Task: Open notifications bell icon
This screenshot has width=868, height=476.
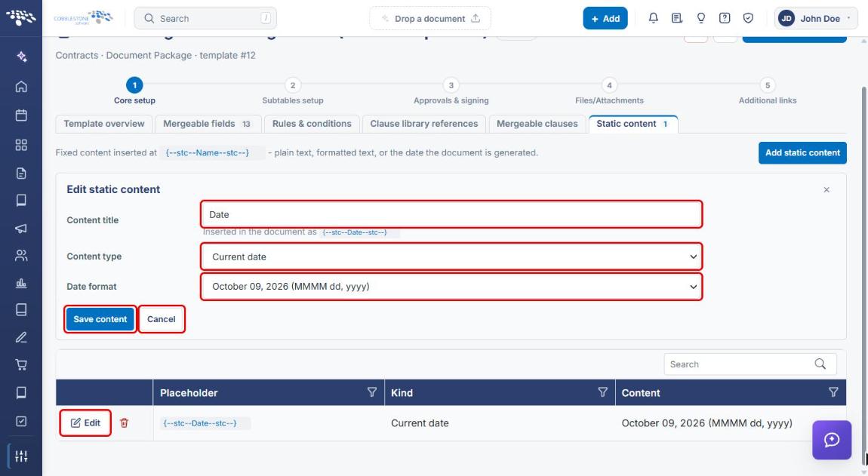Action: point(653,18)
